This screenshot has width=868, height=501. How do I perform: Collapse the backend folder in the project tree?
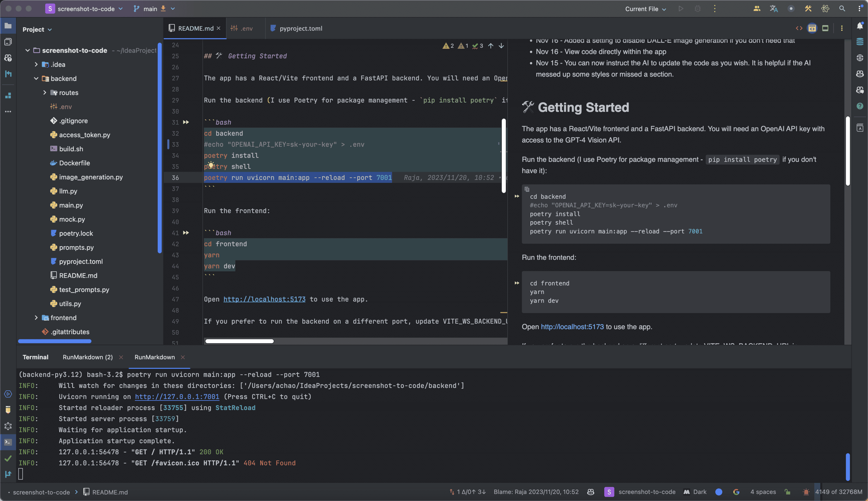pos(36,78)
